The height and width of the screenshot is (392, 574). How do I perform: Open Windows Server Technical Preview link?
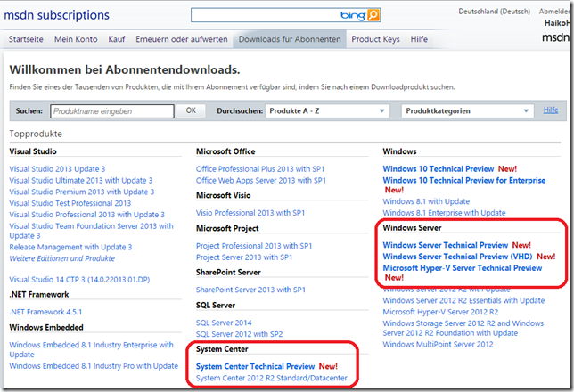[x=446, y=245]
